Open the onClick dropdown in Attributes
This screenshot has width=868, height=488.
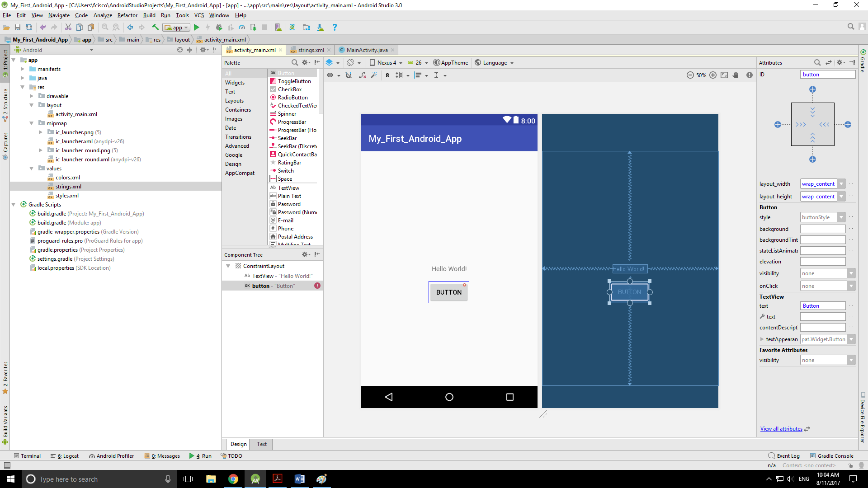coord(851,286)
